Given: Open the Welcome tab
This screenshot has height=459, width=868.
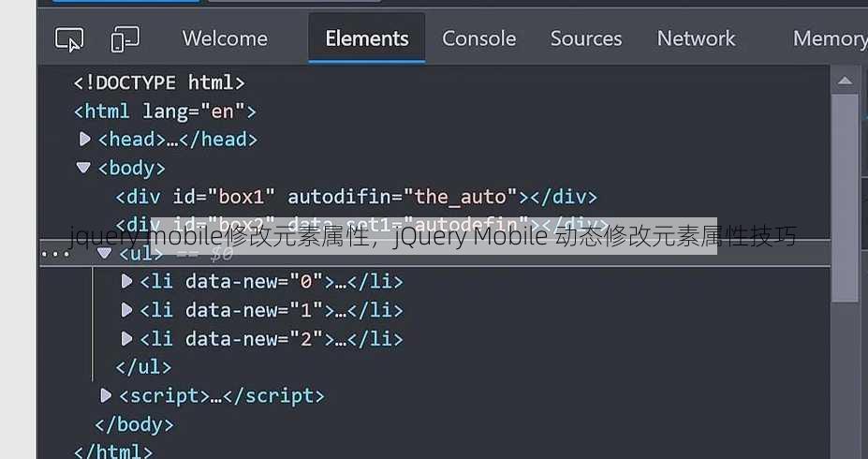Looking at the screenshot, I should (225, 38).
